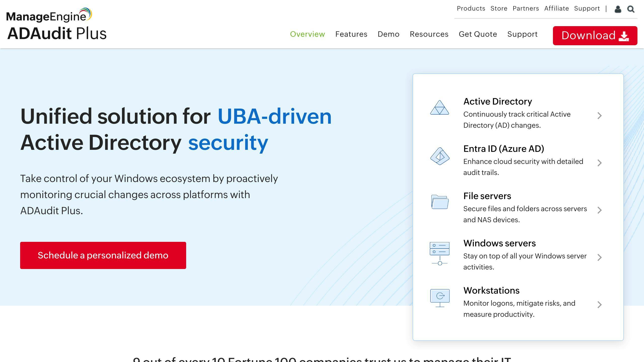644x362 pixels.
Task: Open the Resources menu
Action: pyautogui.click(x=429, y=34)
